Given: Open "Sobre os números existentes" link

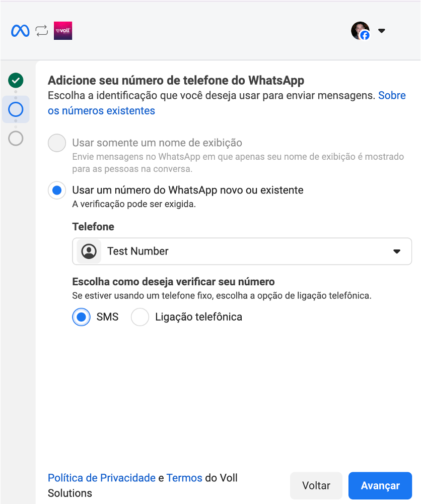Looking at the screenshot, I should click(x=101, y=110).
